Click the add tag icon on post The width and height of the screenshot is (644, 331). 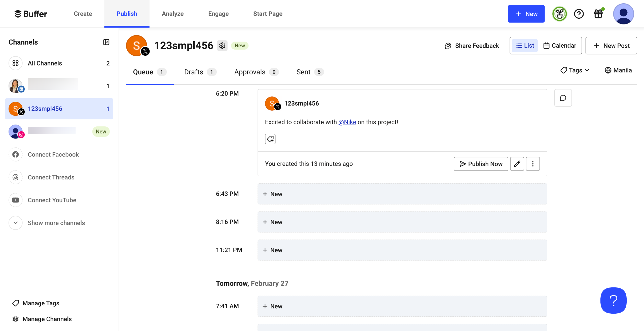pyautogui.click(x=270, y=139)
